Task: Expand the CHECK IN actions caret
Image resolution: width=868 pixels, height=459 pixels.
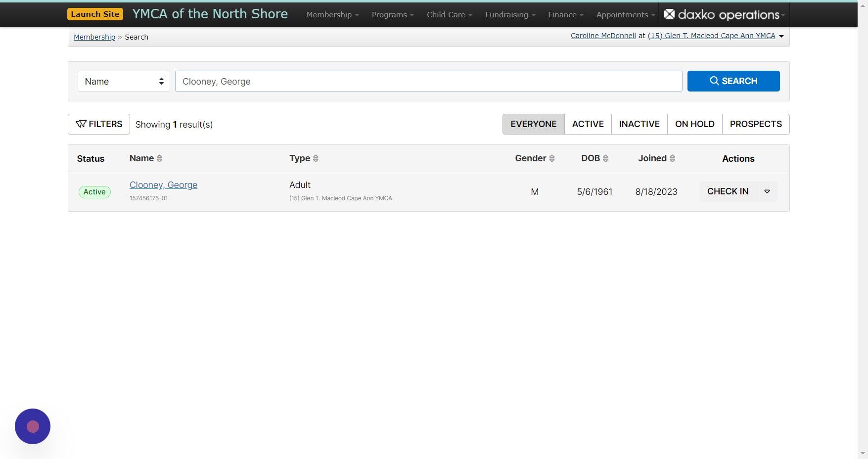Action: click(x=767, y=191)
